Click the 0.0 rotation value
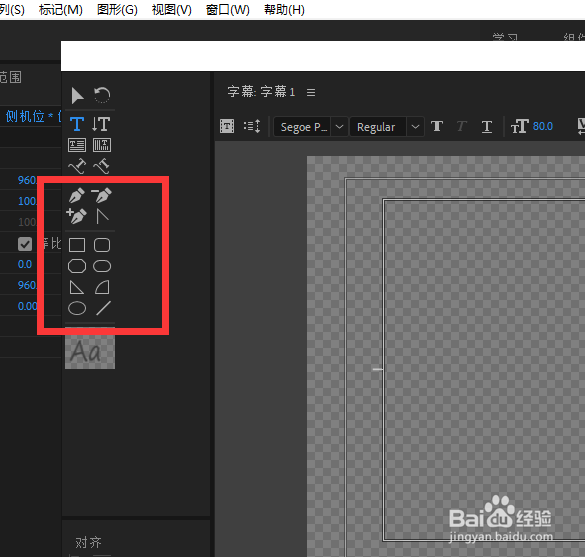585x557 pixels. 25,264
